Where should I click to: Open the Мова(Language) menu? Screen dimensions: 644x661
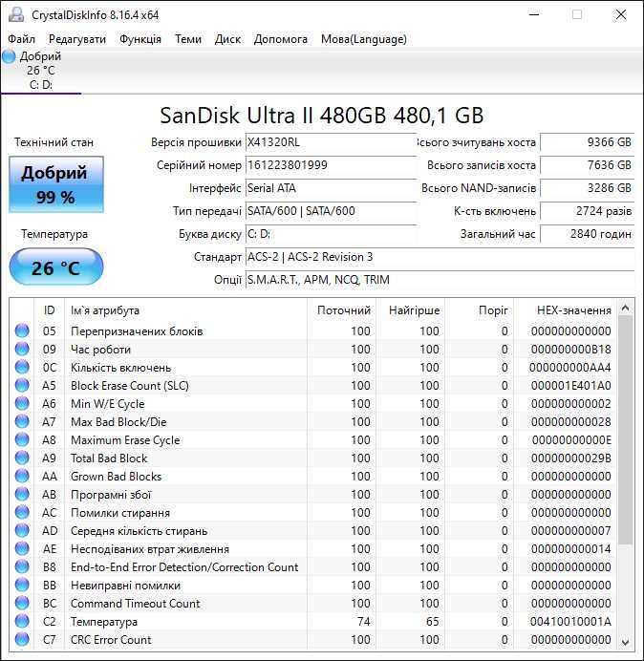coord(363,39)
